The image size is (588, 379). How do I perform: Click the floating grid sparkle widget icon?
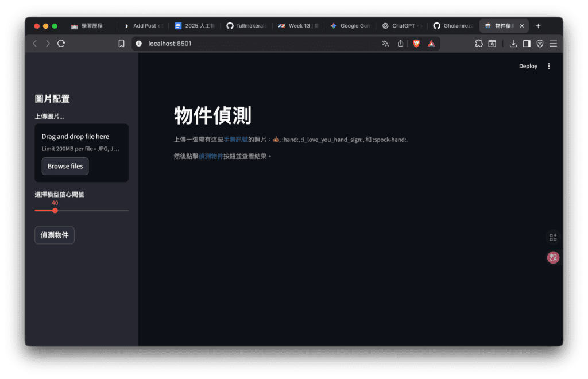click(x=553, y=237)
